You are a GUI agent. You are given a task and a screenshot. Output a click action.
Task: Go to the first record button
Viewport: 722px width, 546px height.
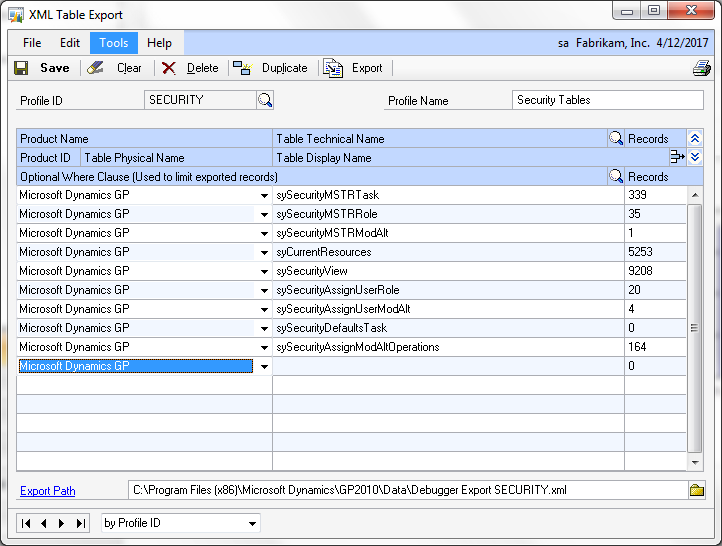point(26,523)
